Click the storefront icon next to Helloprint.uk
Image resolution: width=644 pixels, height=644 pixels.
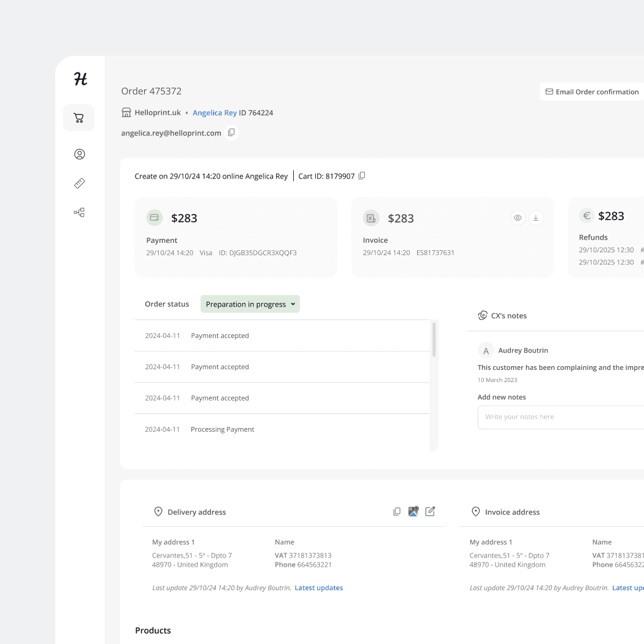click(x=126, y=112)
